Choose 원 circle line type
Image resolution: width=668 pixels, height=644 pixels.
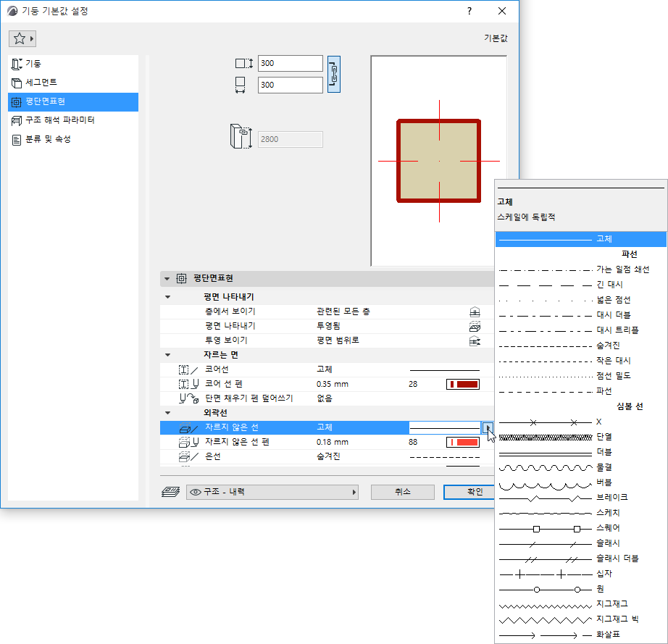(581, 590)
